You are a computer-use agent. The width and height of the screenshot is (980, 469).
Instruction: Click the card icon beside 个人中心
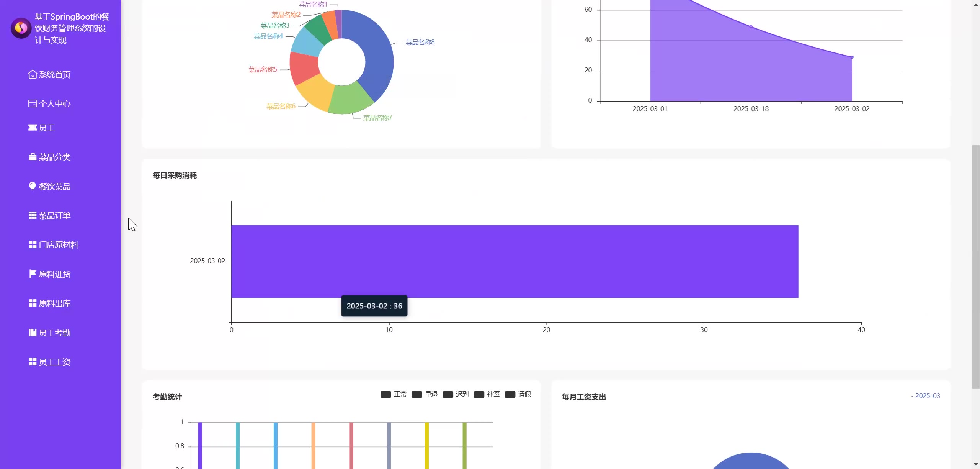coord(33,103)
